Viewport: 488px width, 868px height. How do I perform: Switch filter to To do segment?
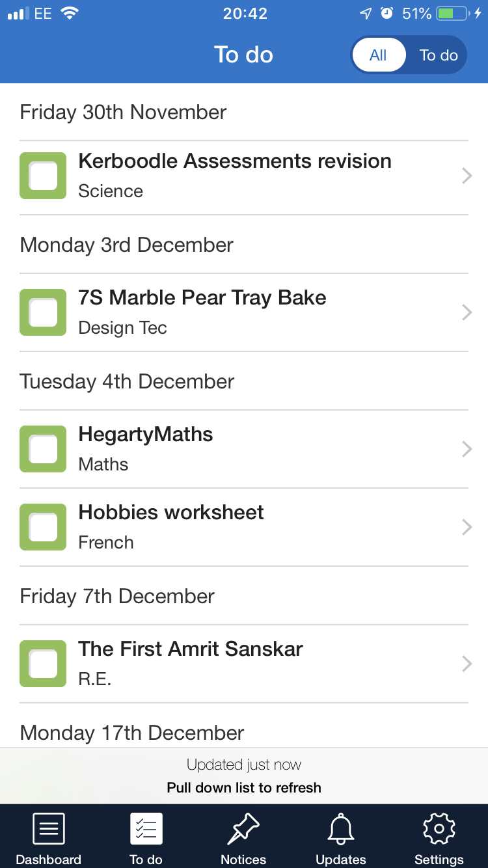439,55
